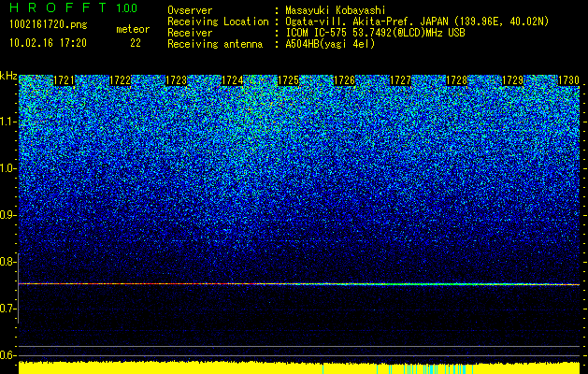The image size is (588, 374).
Task: Click the Receiving Location label
Action: [x=218, y=22]
